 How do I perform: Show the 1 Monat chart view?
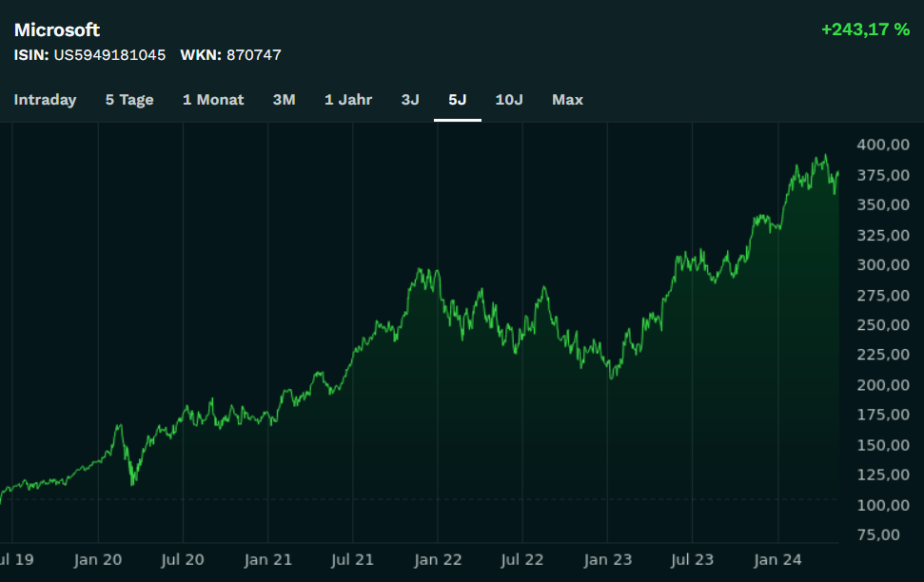point(213,100)
